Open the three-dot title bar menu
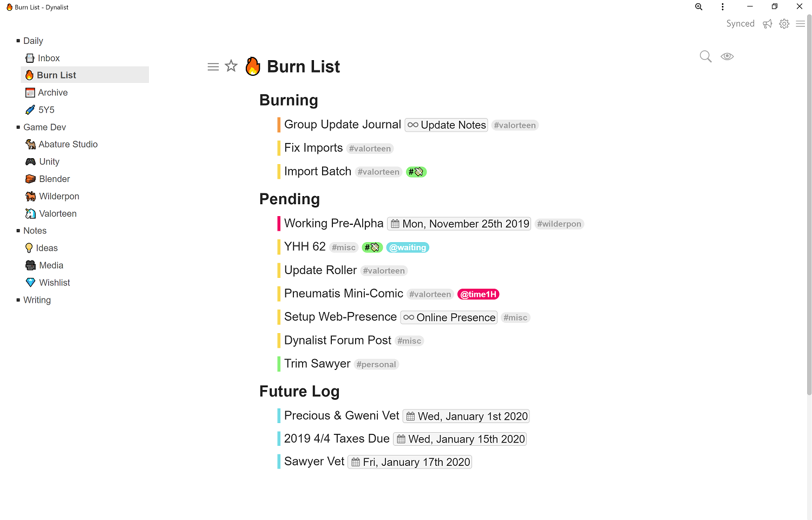This screenshot has width=812, height=520. point(723,7)
